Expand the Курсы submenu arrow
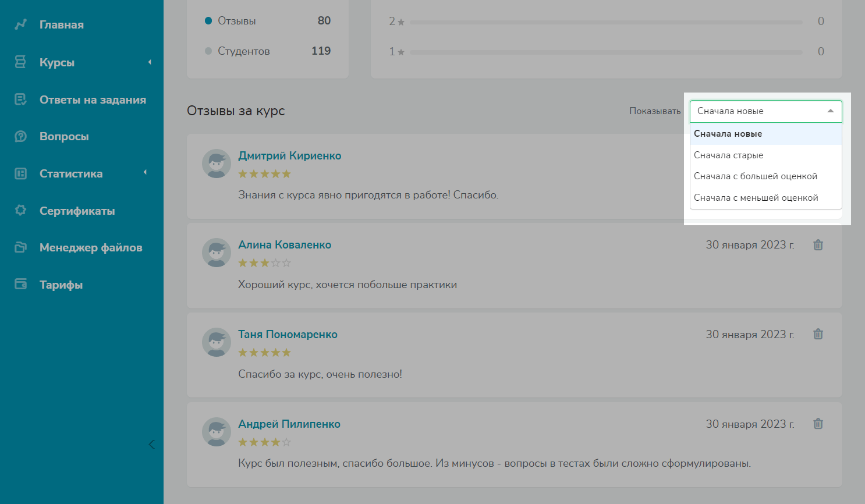Screen dimensions: 865x504 pyautogui.click(x=150, y=62)
